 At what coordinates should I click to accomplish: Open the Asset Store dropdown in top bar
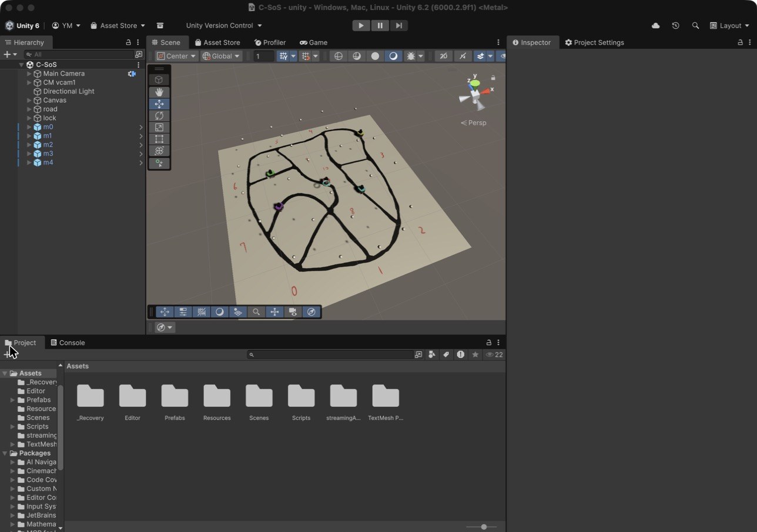point(118,26)
